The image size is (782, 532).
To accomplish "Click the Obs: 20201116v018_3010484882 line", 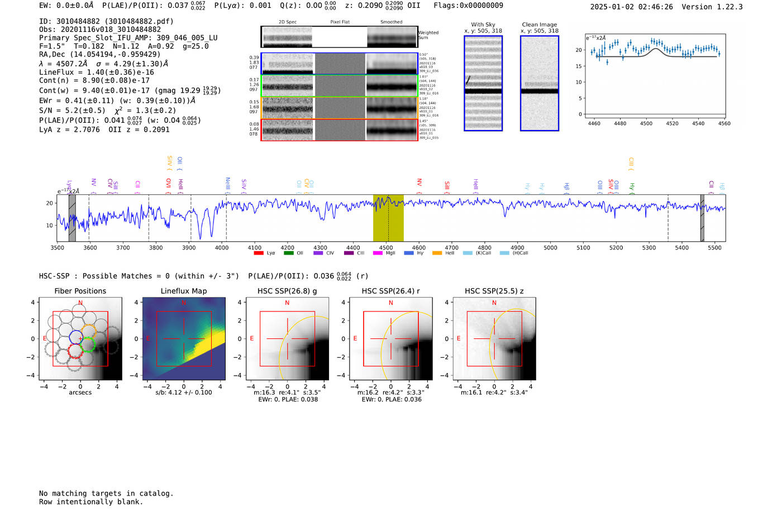I will pos(100,30).
